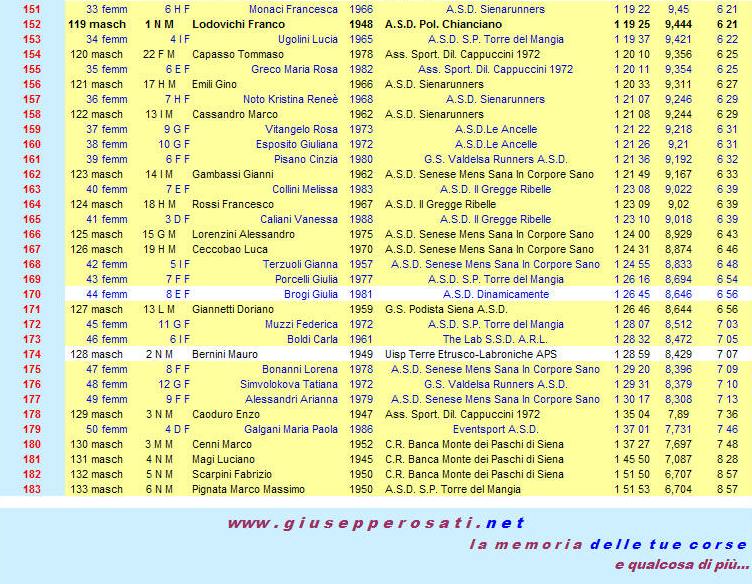Click position number 174
752x584 pixels.
click(x=32, y=354)
